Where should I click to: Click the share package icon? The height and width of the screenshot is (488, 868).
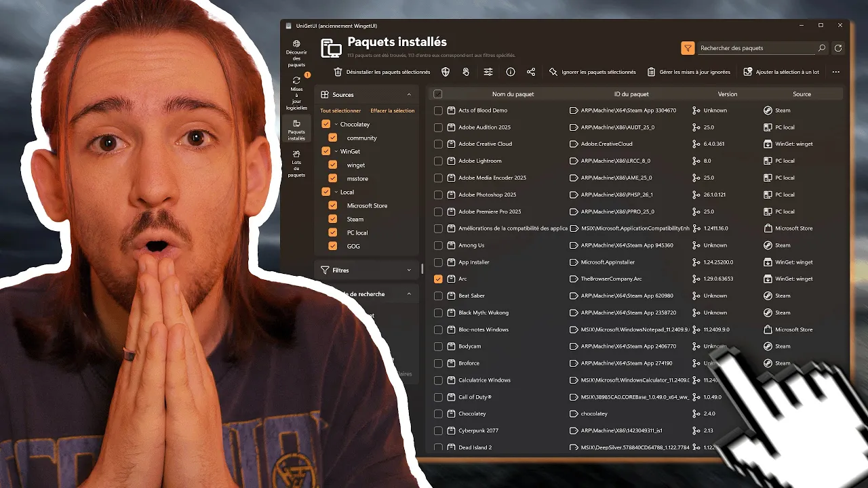pyautogui.click(x=531, y=72)
